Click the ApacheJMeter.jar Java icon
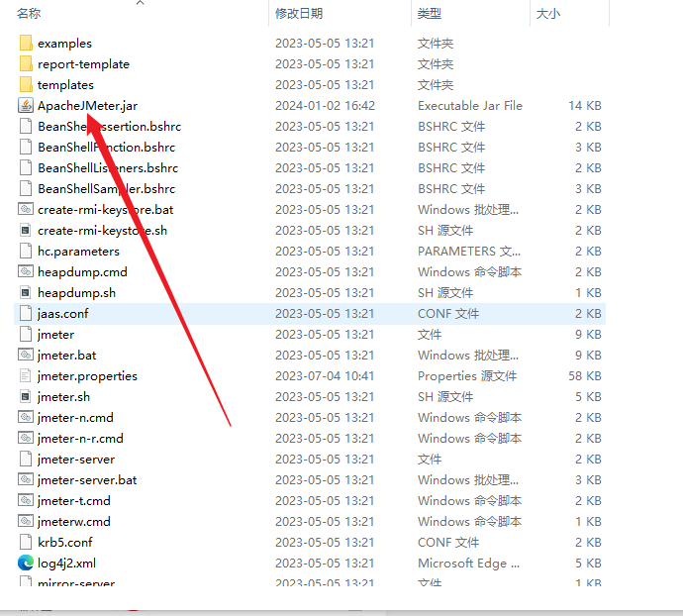 point(26,106)
